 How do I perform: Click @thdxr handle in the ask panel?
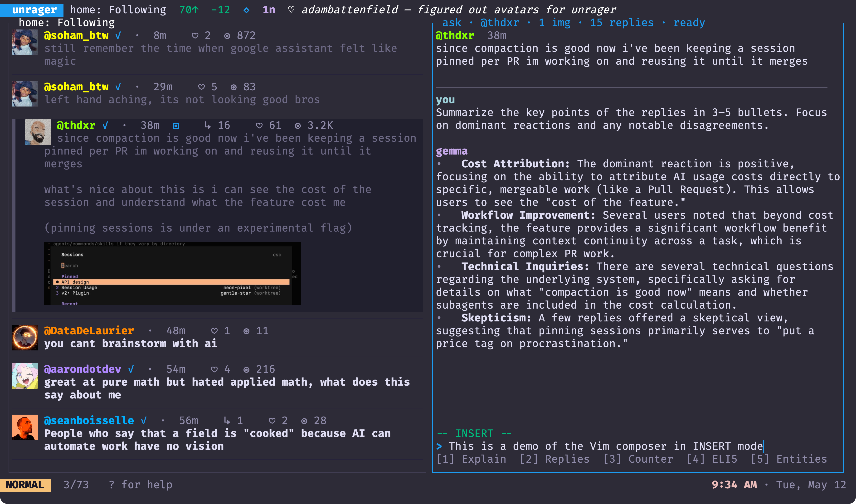(454, 35)
